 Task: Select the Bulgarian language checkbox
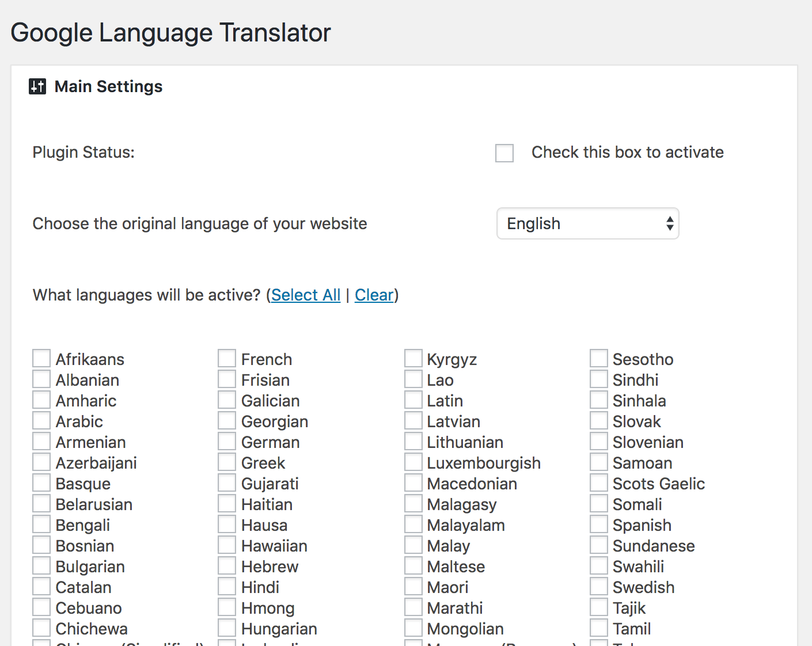point(41,565)
